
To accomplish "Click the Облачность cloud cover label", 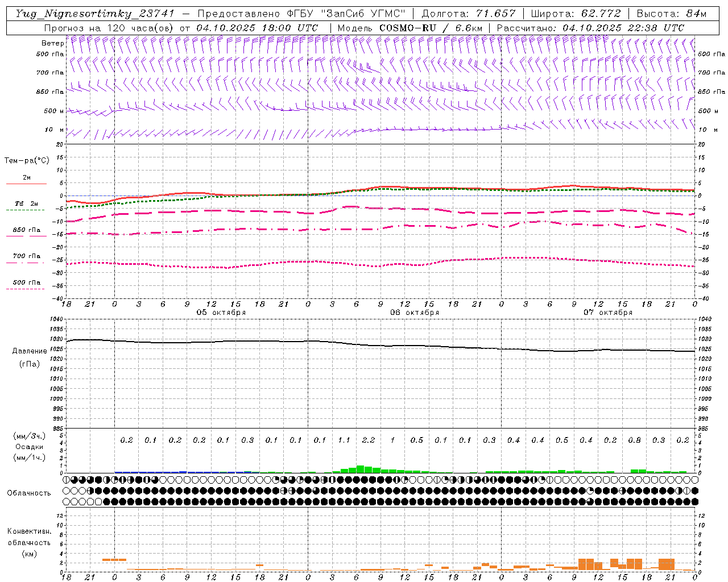I will [29, 493].
